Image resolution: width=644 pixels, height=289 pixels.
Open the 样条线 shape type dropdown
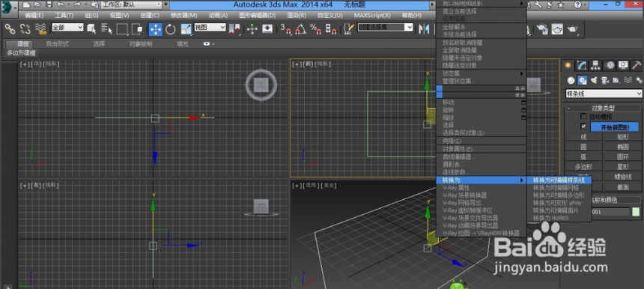[x=604, y=94]
